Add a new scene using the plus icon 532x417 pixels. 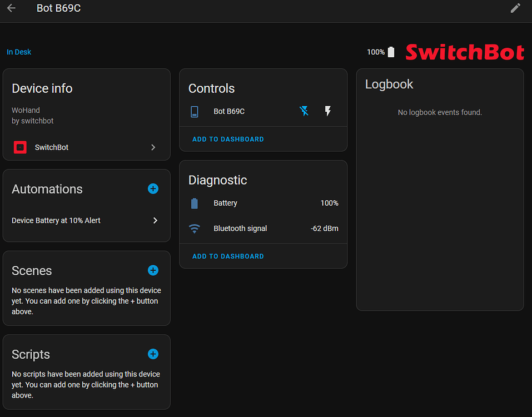coord(153,270)
